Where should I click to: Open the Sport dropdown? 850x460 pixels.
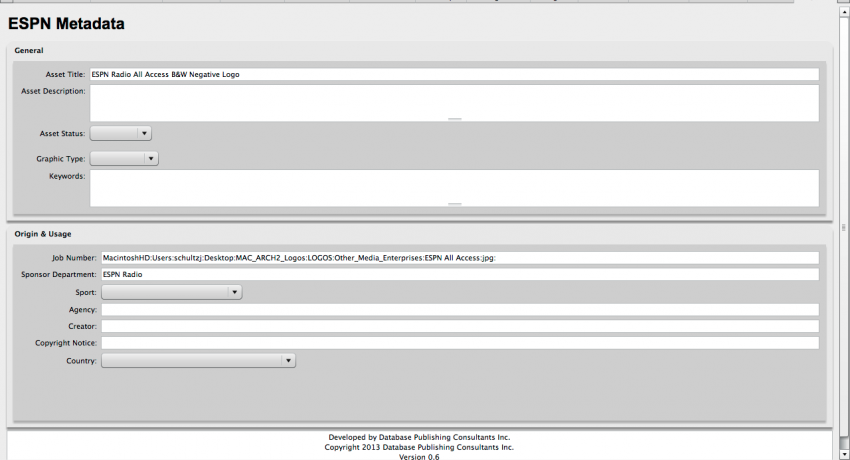pos(171,292)
